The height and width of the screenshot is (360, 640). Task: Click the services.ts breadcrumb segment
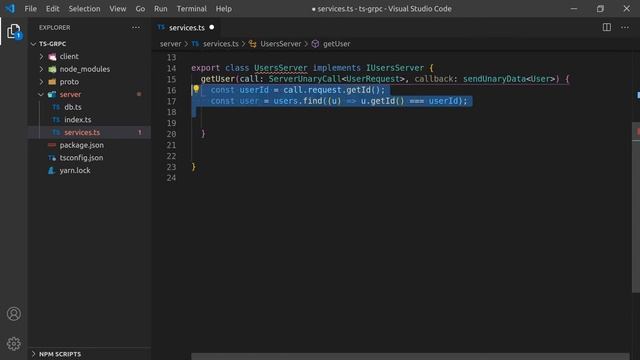(x=220, y=44)
